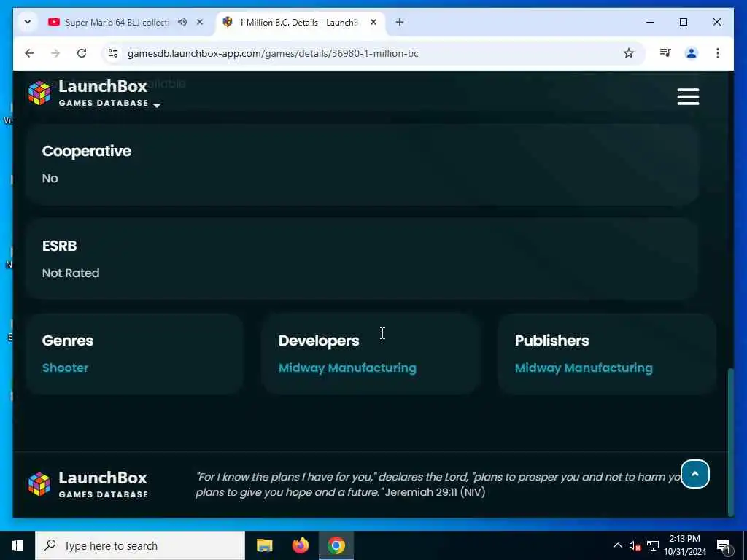
Task: Minimize the Chrome window
Action: tap(650, 22)
